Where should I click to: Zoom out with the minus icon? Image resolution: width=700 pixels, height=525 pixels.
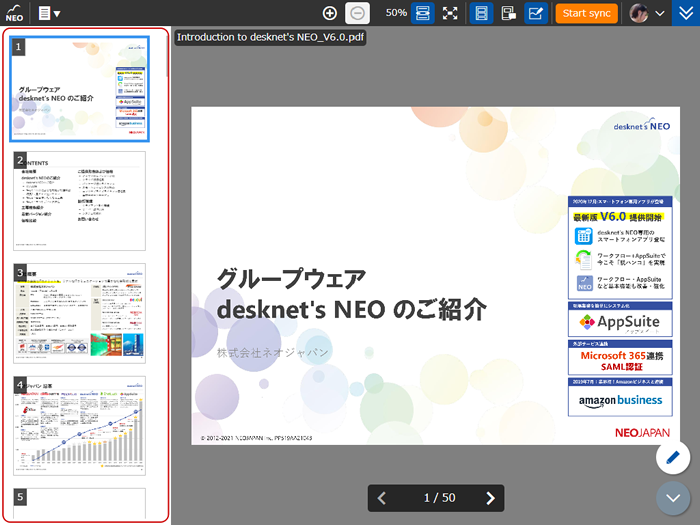pyautogui.click(x=357, y=13)
